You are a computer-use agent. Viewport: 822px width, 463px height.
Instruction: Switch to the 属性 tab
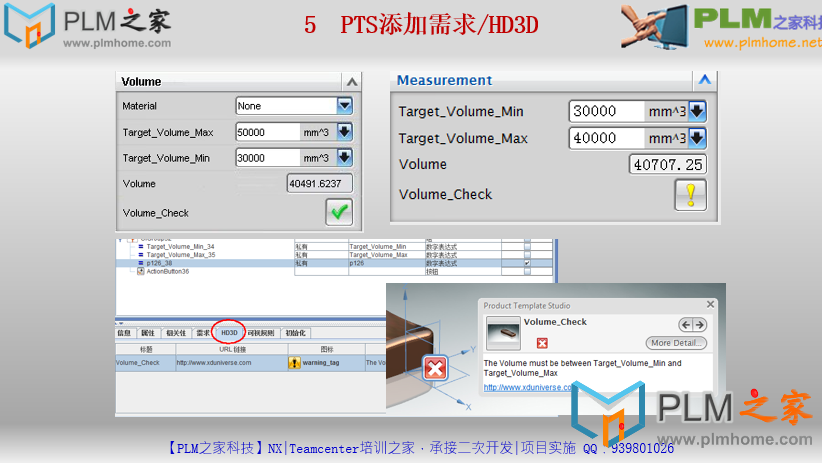click(148, 333)
